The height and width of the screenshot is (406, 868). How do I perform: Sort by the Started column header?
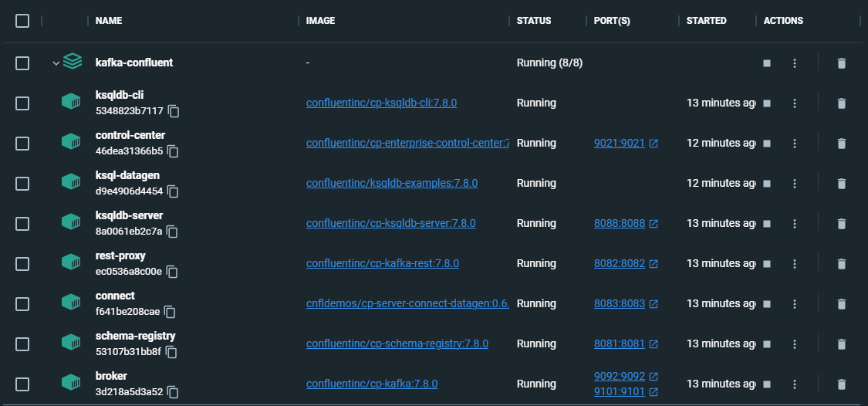(706, 21)
